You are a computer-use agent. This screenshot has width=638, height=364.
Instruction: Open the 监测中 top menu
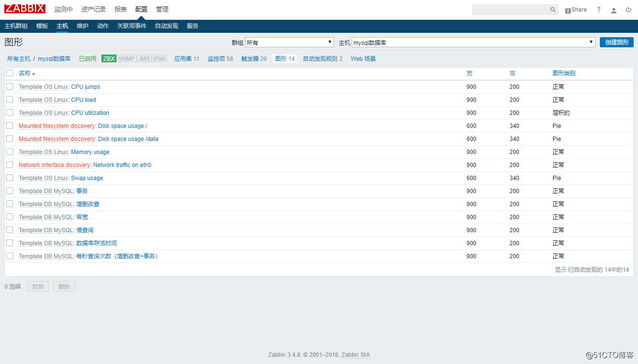pos(63,10)
